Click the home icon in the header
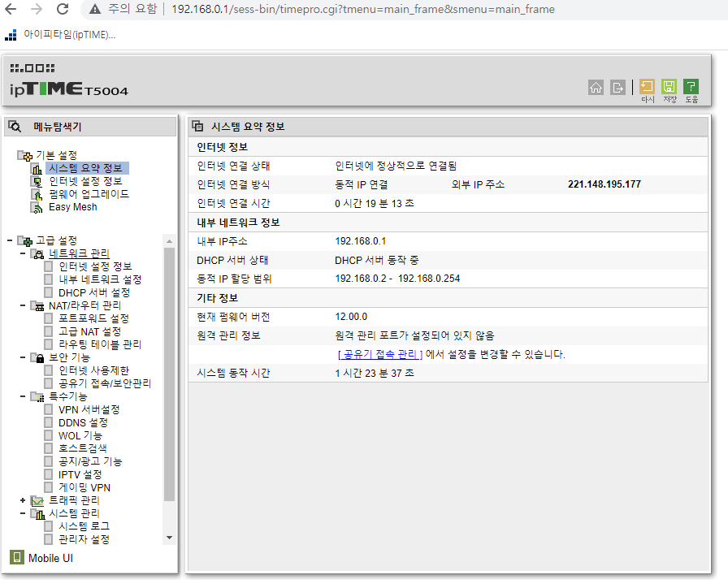 pyautogui.click(x=596, y=87)
